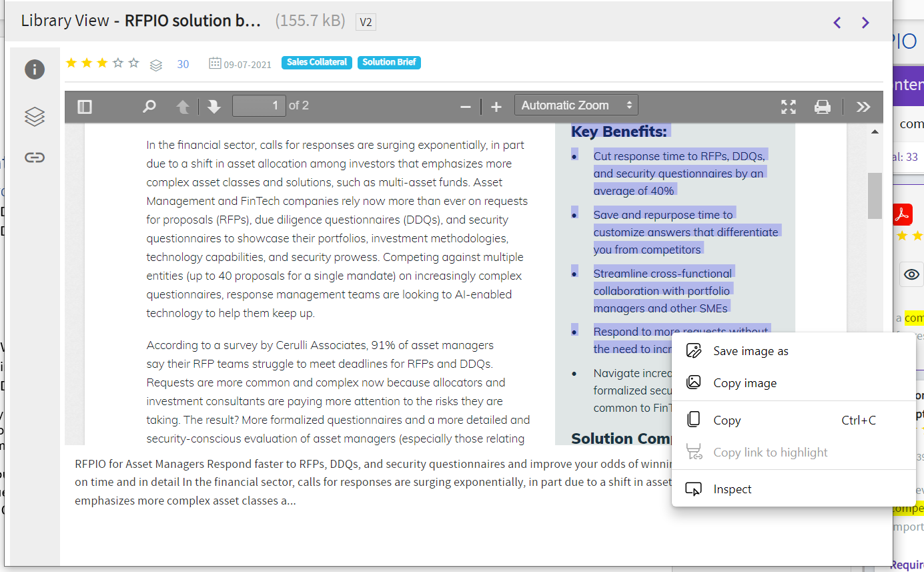Click the 'of 2' page count label
924x572 pixels.
[299, 105]
